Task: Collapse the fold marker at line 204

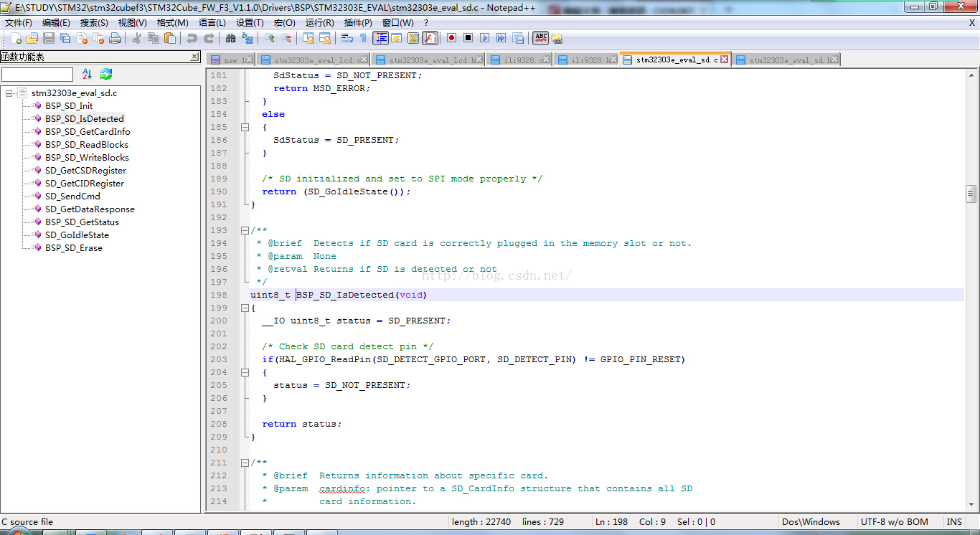Action: (245, 372)
